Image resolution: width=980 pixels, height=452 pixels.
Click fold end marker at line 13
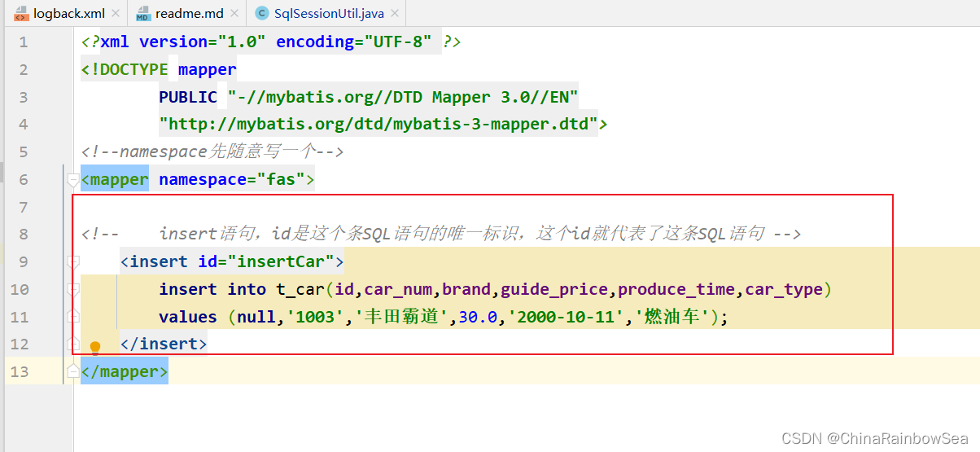tap(73, 371)
